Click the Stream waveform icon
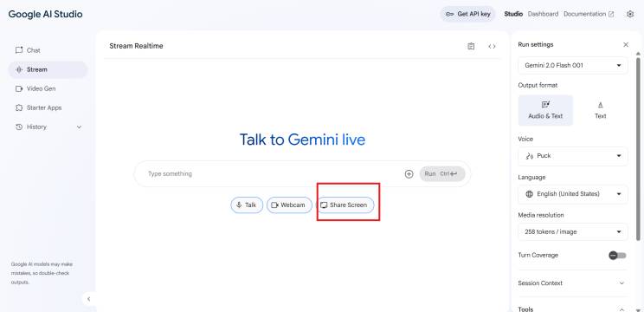 point(19,69)
